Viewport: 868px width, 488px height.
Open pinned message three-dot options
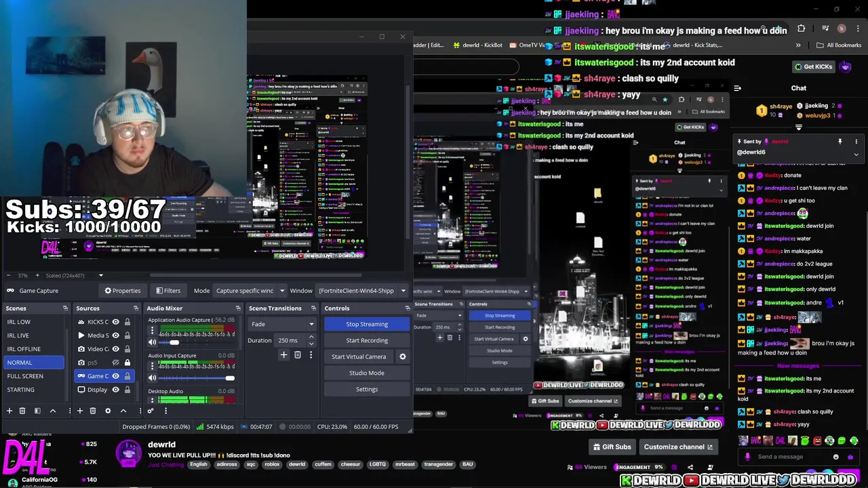tap(856, 142)
